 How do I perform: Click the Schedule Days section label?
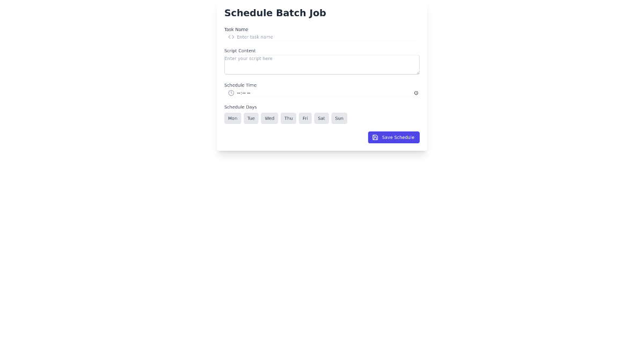(x=240, y=107)
